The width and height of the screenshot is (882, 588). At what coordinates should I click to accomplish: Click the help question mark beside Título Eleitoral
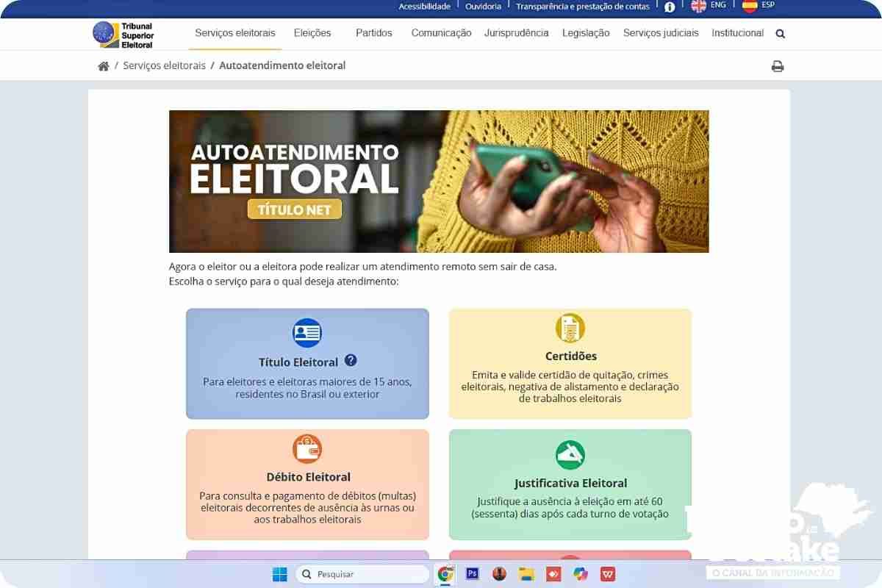click(x=351, y=360)
